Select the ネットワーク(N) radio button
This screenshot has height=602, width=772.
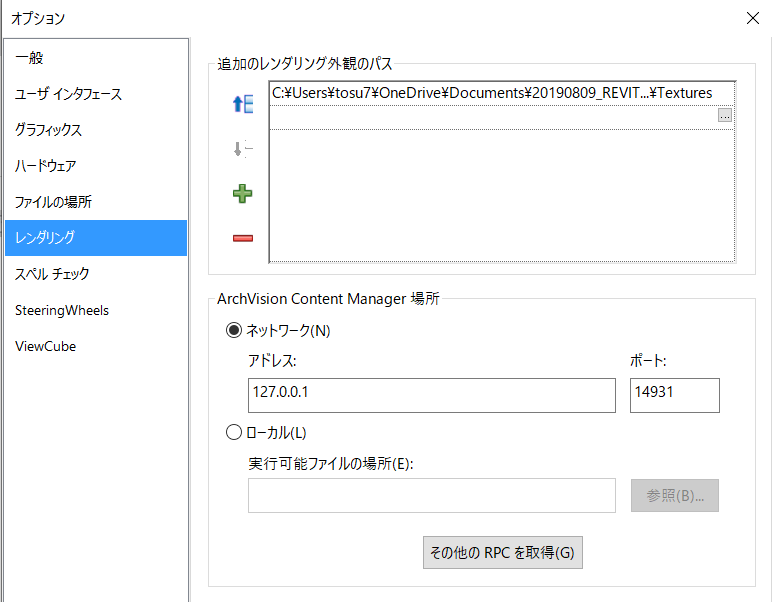click(x=234, y=330)
